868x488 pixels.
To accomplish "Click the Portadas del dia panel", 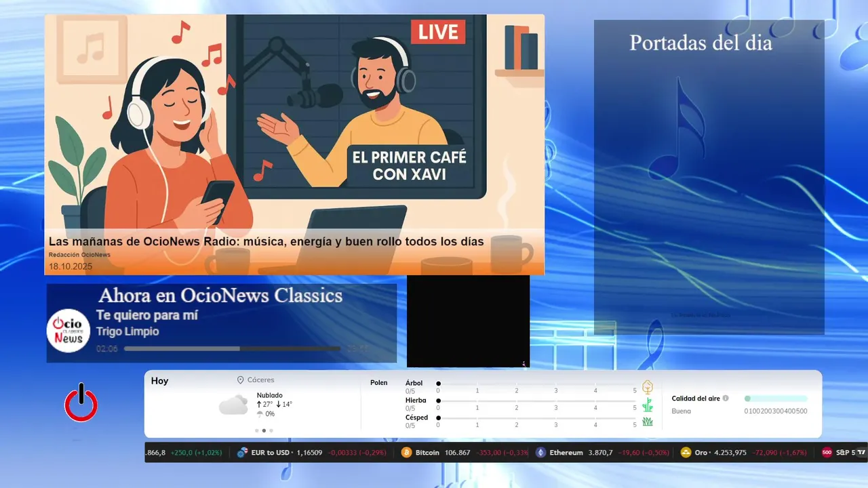I will click(x=709, y=177).
